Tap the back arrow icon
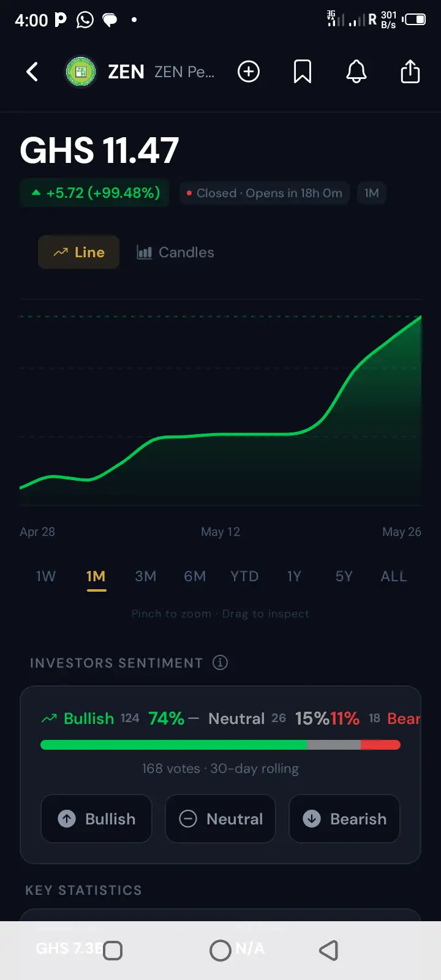 click(x=32, y=72)
